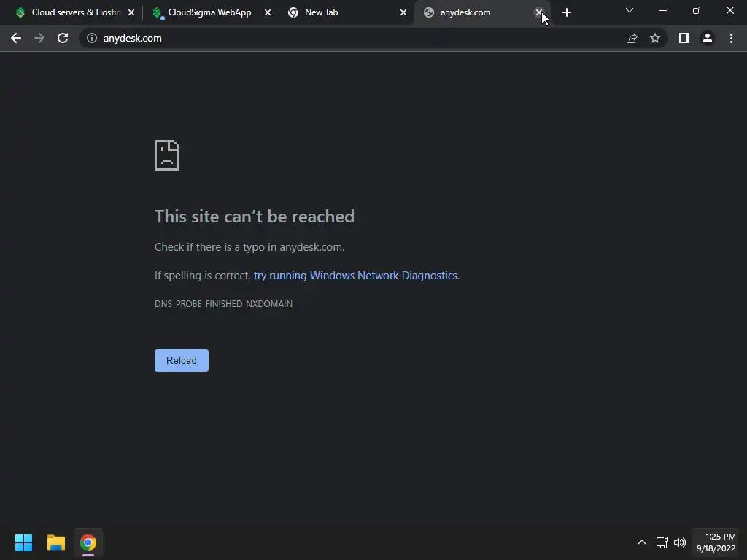Click 'Check if there is a typo' text

pyautogui.click(x=249, y=247)
